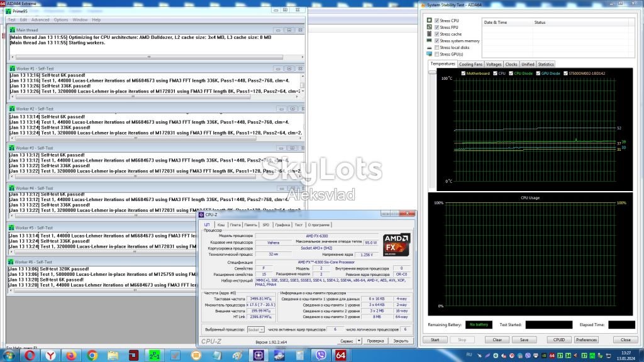Toggle the ST500DM002-1BD142 graph checkbox
The image size is (644, 362).
[565, 74]
